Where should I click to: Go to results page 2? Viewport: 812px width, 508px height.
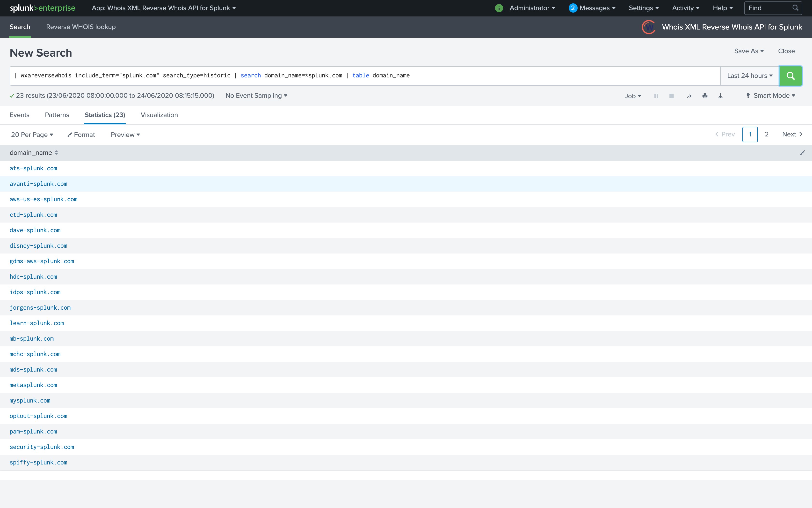[766, 134]
